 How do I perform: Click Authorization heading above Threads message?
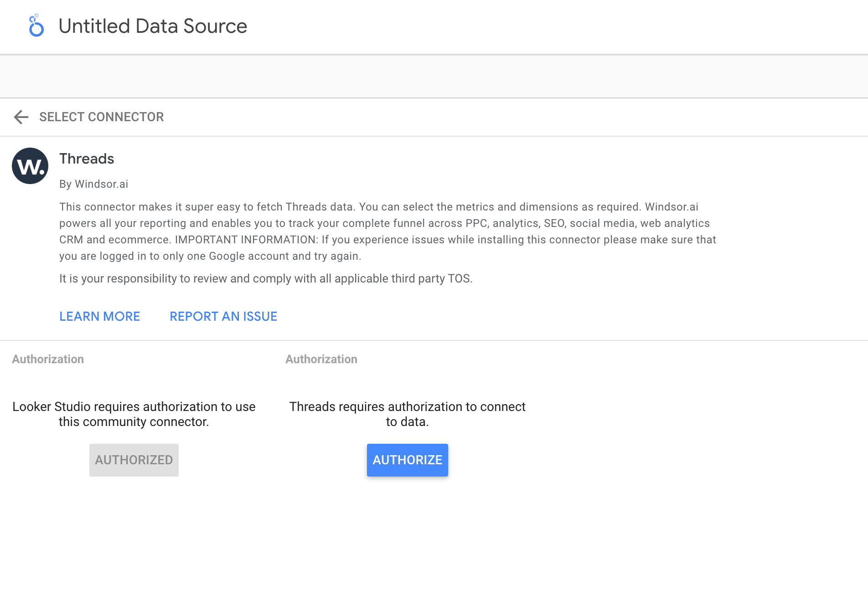coord(321,359)
